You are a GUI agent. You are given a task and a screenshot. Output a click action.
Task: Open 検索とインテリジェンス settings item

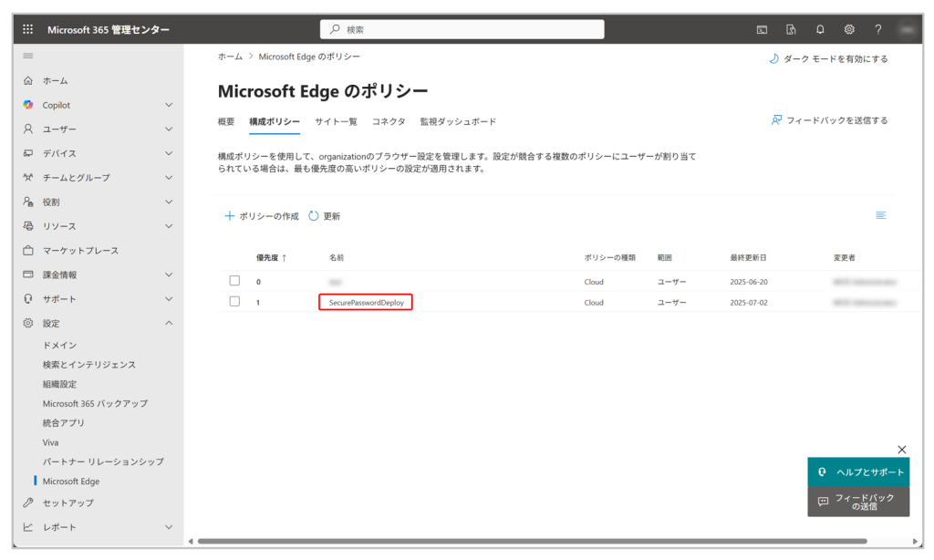pos(89,365)
